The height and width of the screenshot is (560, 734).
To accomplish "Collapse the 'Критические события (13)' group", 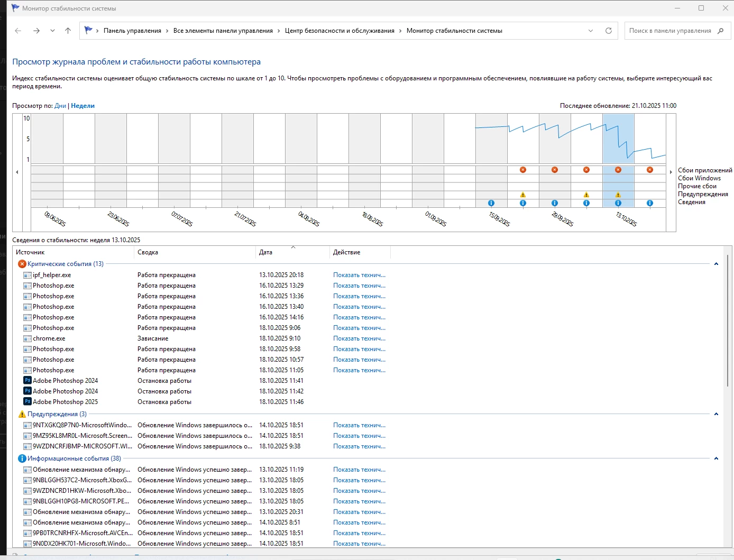I will (x=716, y=264).
